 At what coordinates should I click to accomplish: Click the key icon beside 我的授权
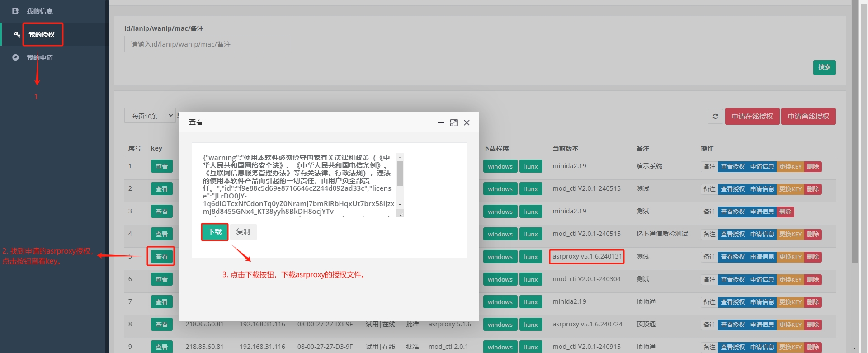click(x=17, y=34)
